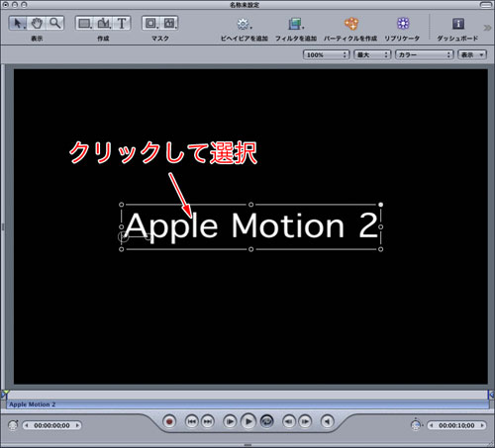Toggle the audio mute button
495x448 pixels.
coord(327,421)
